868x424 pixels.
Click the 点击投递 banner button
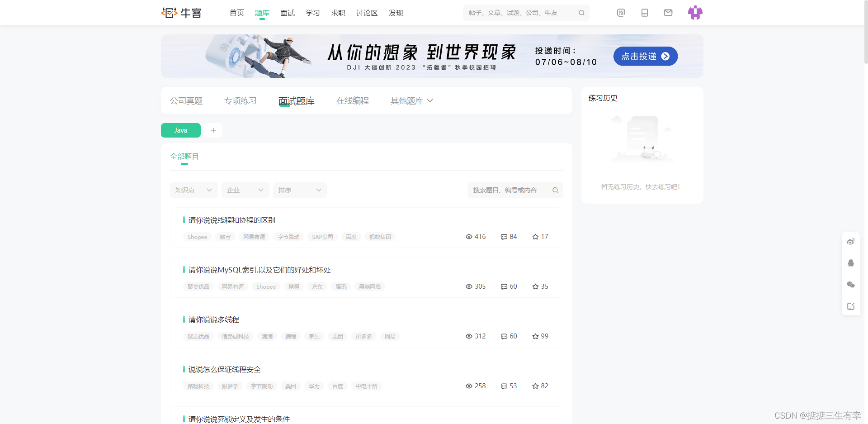(x=646, y=56)
